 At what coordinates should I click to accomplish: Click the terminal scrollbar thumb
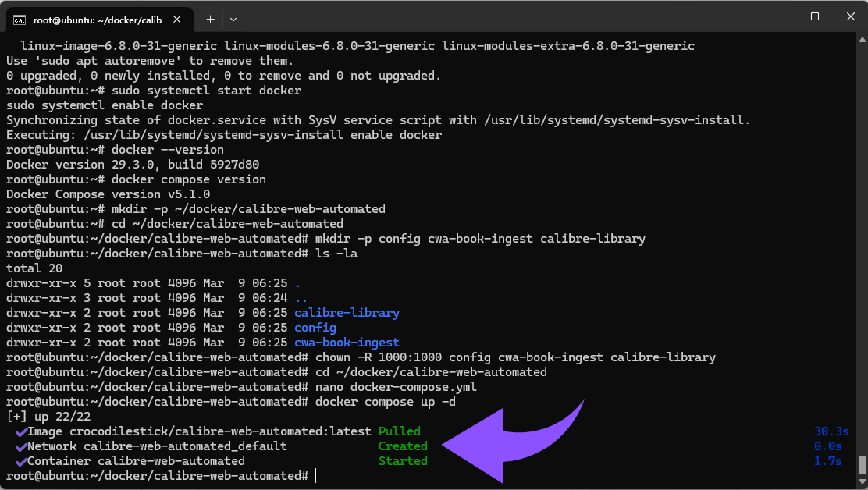(862, 465)
